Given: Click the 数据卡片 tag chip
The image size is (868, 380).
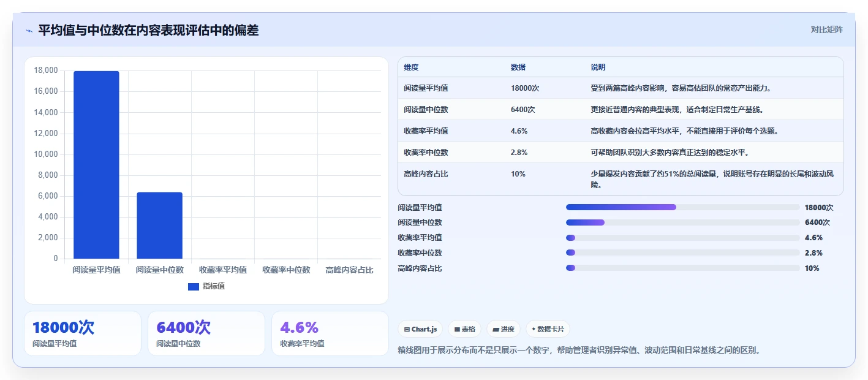Looking at the screenshot, I should [548, 329].
